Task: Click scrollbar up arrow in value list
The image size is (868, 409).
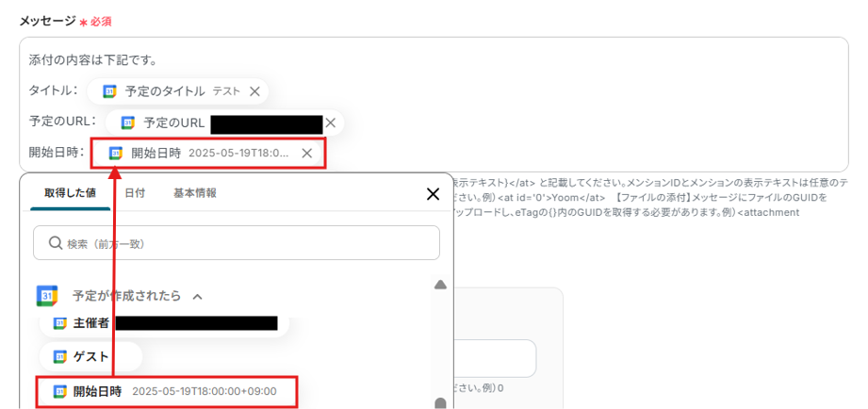Action: point(440,285)
